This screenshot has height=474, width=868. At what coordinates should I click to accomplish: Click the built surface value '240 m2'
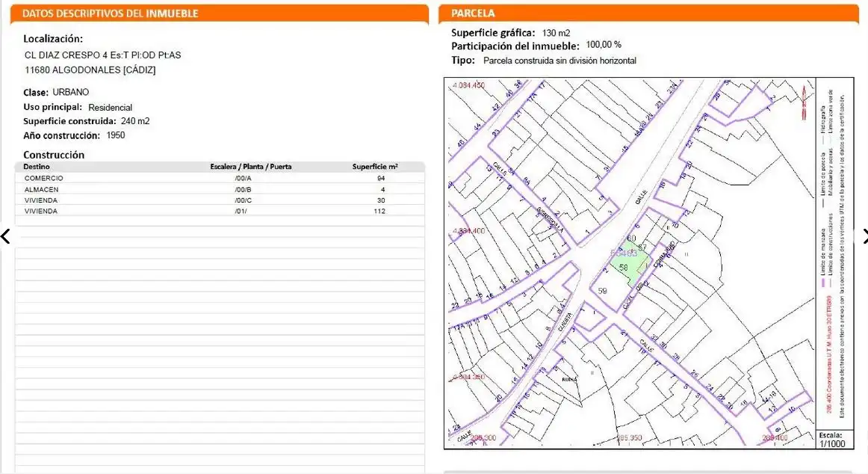(x=135, y=120)
